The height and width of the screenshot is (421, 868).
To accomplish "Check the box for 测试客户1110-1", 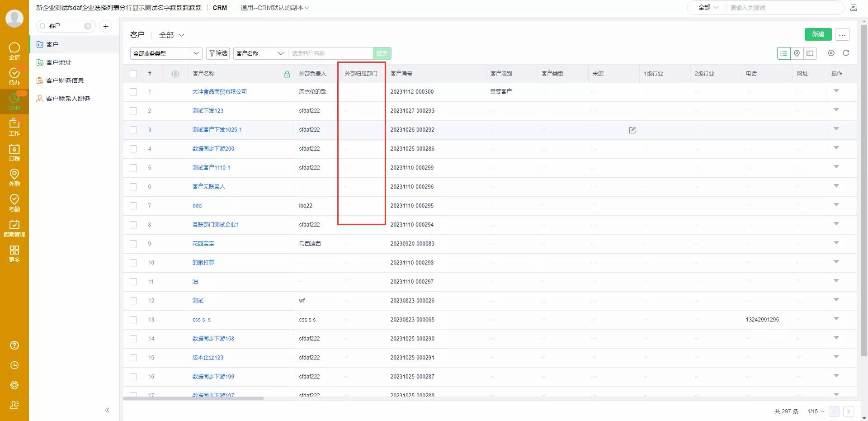I will [x=133, y=168].
